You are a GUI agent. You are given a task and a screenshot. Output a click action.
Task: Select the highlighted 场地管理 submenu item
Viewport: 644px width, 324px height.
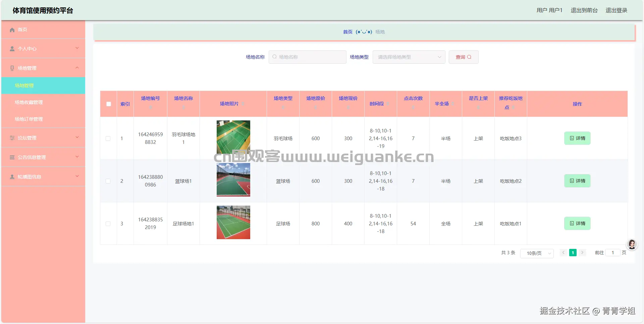(x=43, y=86)
